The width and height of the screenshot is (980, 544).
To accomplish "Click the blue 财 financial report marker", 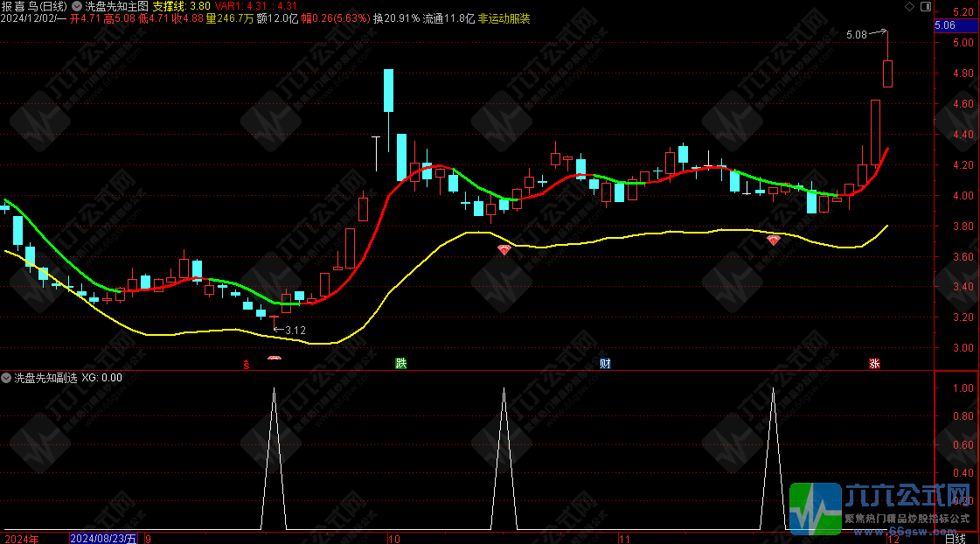I will click(605, 363).
